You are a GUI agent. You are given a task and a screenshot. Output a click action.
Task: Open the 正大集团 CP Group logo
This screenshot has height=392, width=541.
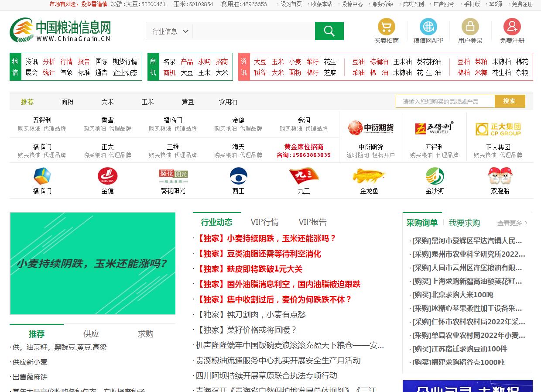pos(498,129)
